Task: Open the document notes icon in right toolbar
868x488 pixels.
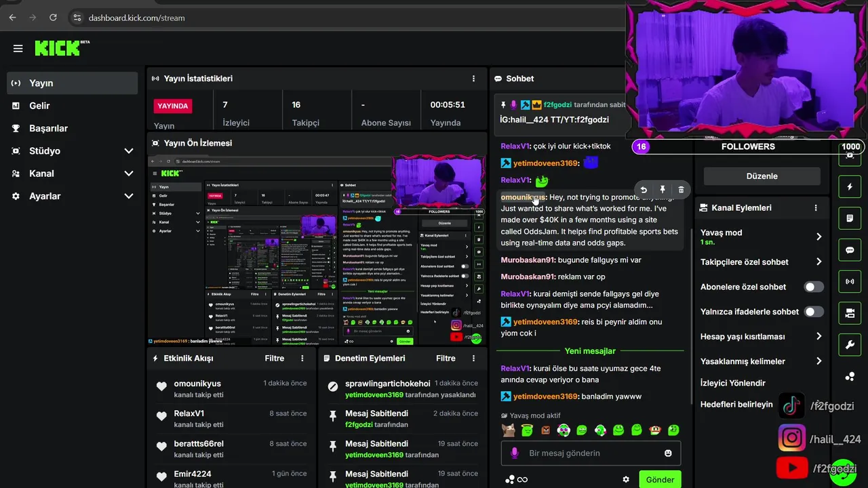Action: [850, 218]
